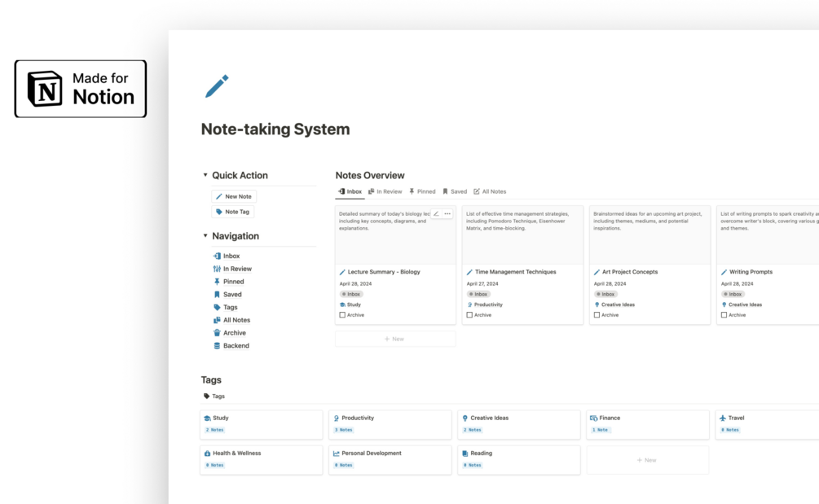Image resolution: width=819 pixels, height=504 pixels.
Task: Click April 27, 2024 date on Time Management card
Action: 482,284
